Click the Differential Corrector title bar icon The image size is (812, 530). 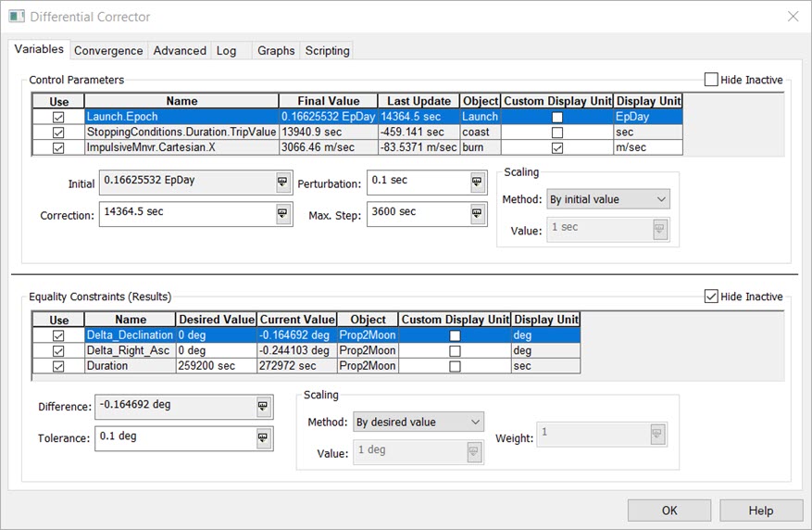[x=17, y=17]
